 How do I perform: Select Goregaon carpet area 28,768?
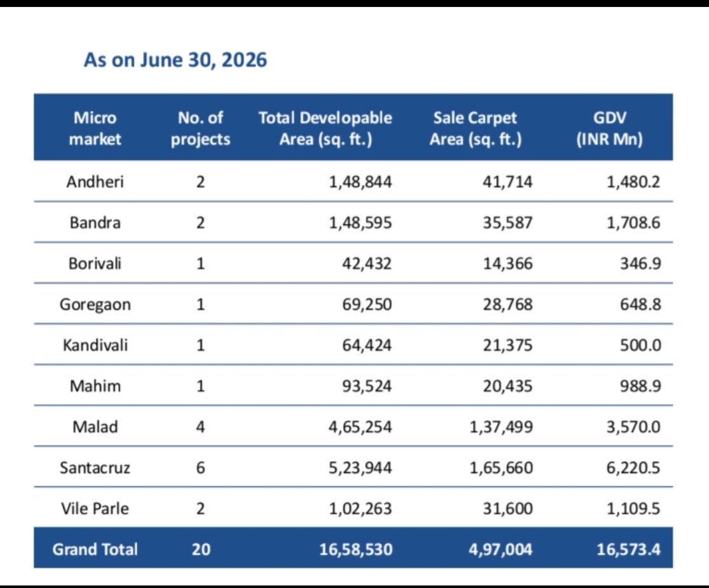[507, 304]
